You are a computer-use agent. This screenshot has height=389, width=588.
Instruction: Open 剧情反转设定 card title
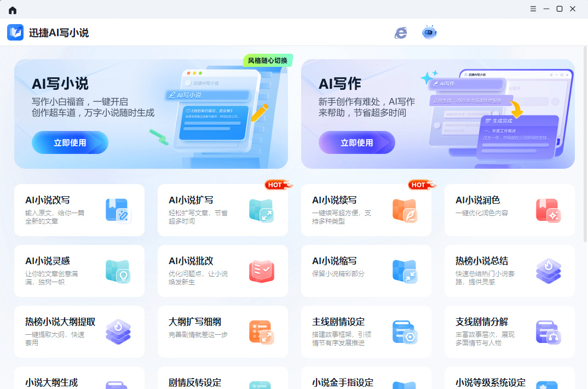click(x=195, y=382)
